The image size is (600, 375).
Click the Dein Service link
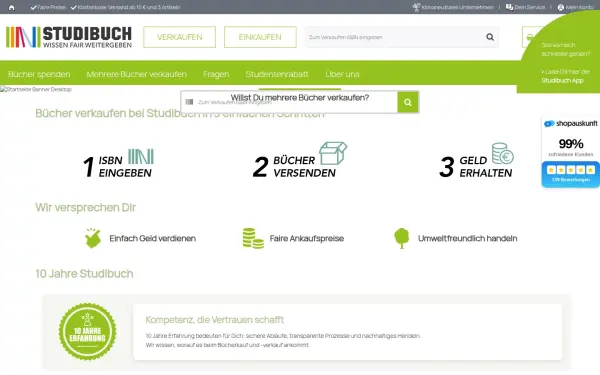529,7
